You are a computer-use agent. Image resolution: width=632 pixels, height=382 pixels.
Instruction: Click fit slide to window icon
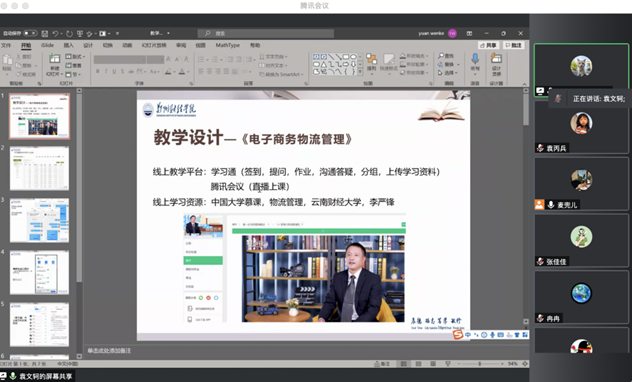coord(525,364)
